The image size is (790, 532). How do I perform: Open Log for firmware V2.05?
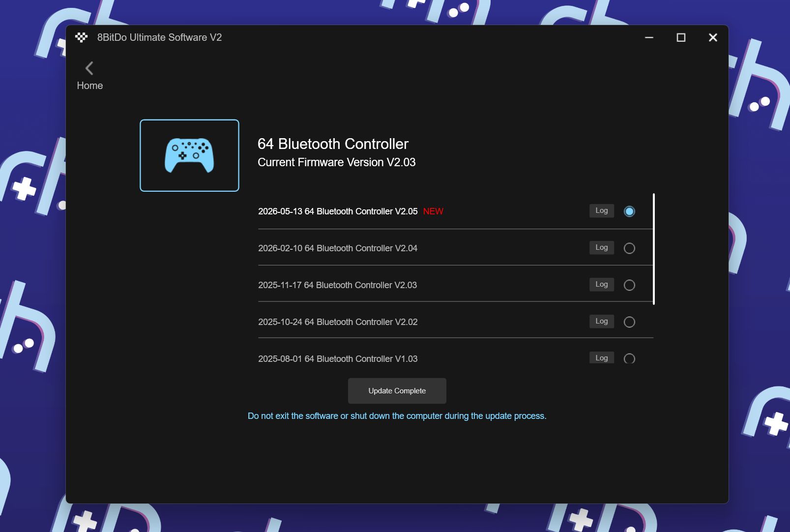coord(602,210)
